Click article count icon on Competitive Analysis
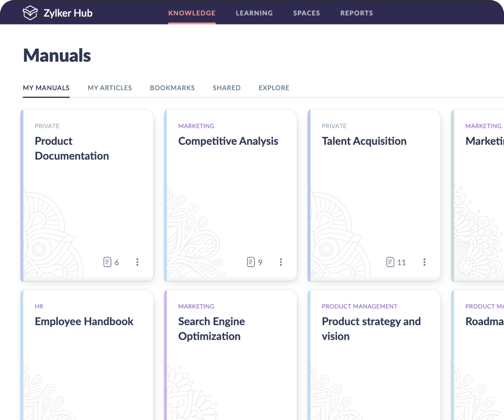504x420 pixels. tap(251, 262)
